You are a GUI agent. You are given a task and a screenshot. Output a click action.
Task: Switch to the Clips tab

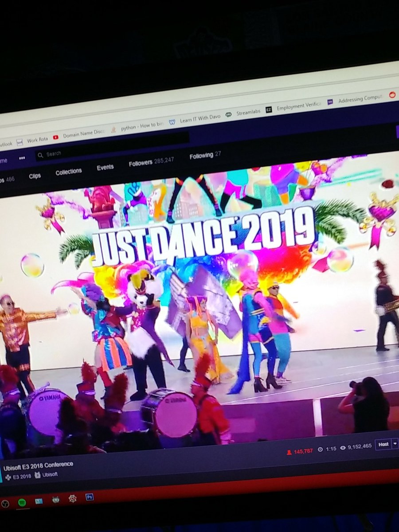[x=35, y=176]
